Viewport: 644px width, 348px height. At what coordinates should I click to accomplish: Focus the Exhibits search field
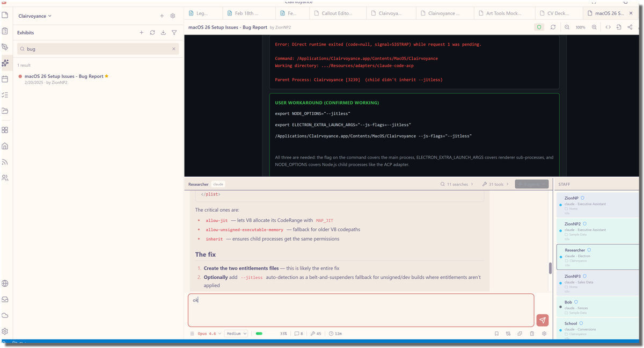pos(98,49)
